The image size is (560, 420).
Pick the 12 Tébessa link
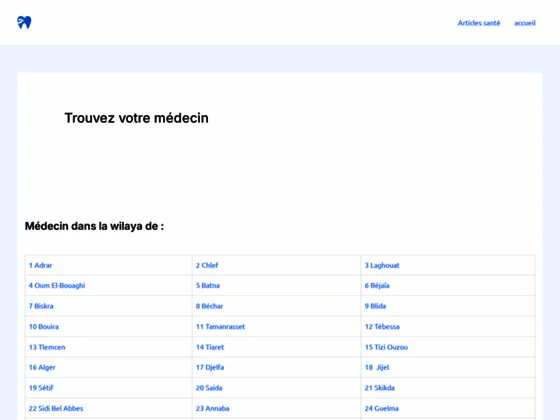click(382, 326)
